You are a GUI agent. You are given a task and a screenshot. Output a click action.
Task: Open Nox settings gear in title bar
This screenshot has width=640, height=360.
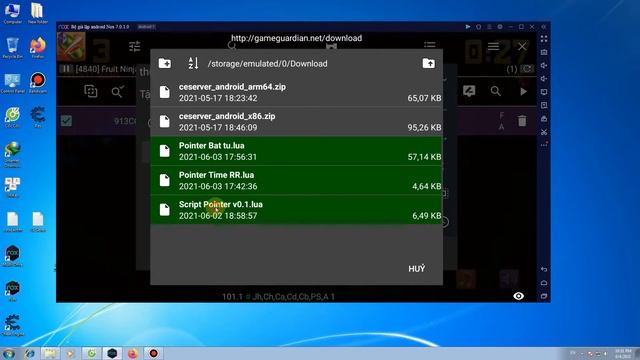tap(500, 27)
